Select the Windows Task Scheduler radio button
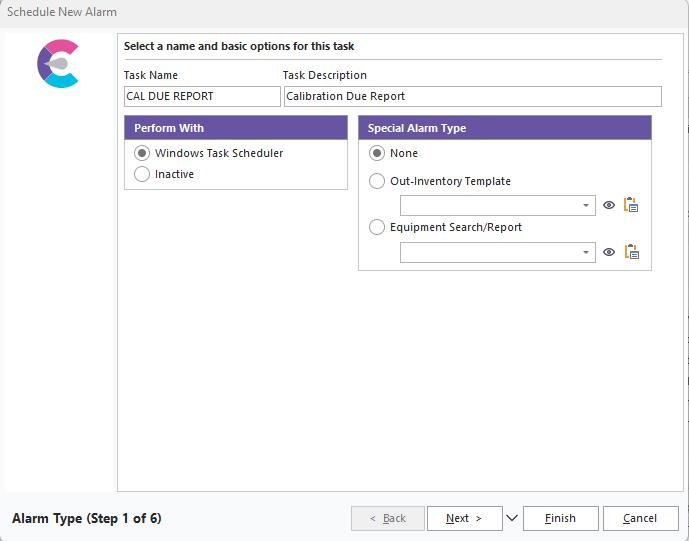The width and height of the screenshot is (689, 541). (x=142, y=153)
